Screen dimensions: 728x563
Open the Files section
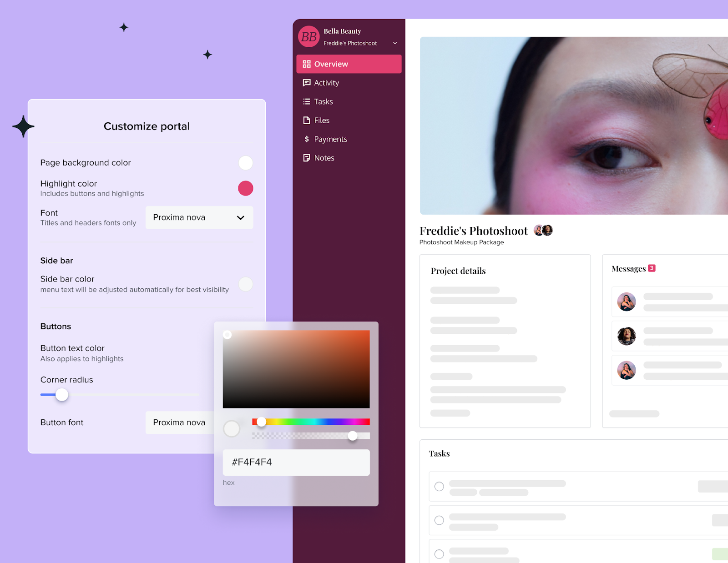click(x=349, y=120)
